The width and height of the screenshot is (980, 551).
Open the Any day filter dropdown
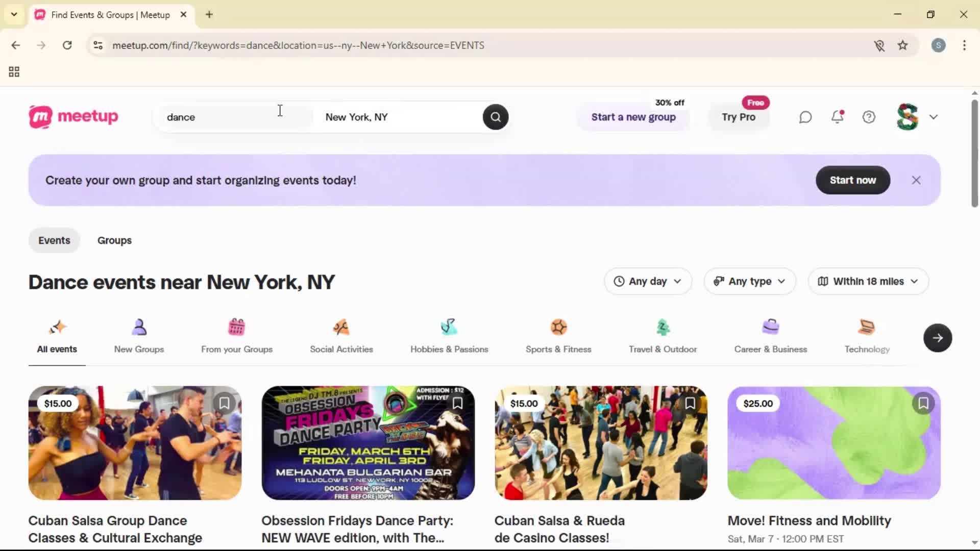coord(647,281)
